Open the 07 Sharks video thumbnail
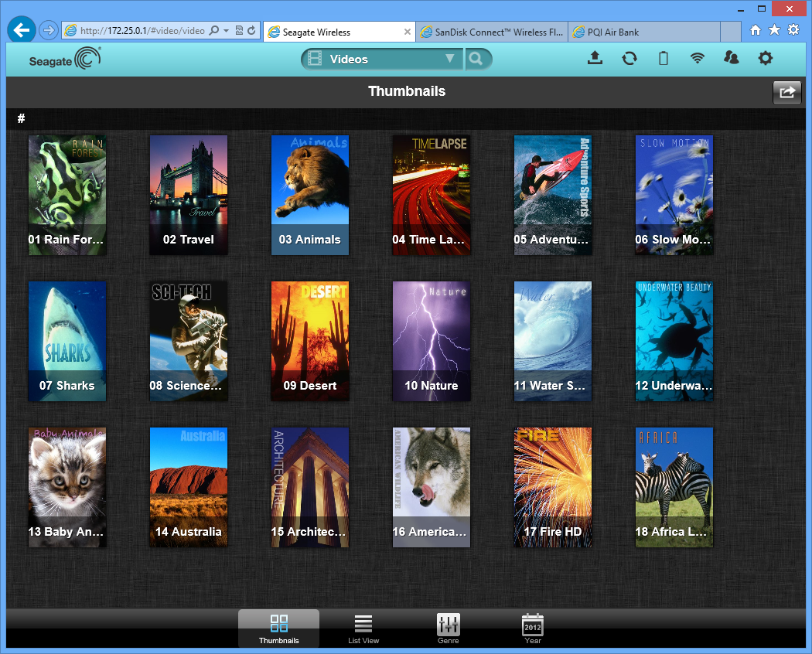 pos(67,341)
